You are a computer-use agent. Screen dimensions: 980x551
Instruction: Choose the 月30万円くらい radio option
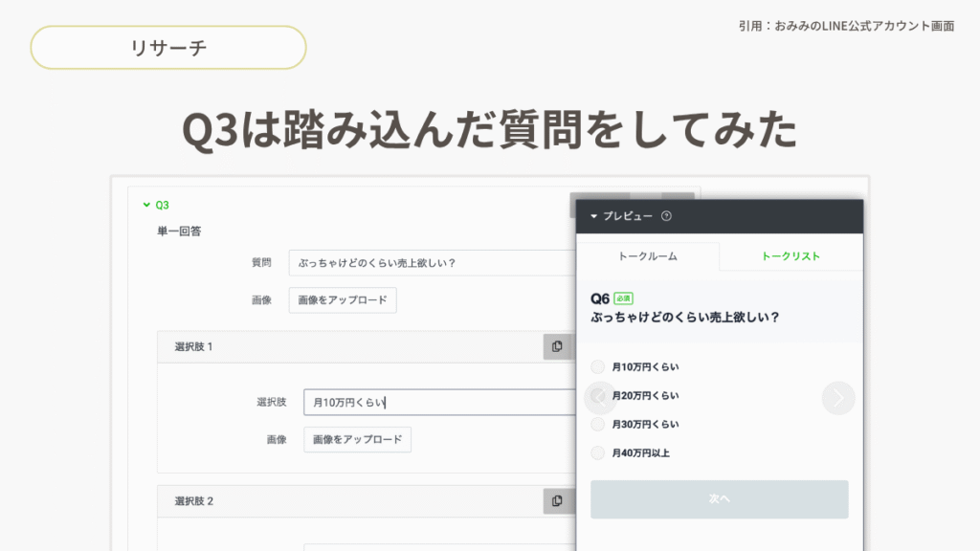click(598, 424)
